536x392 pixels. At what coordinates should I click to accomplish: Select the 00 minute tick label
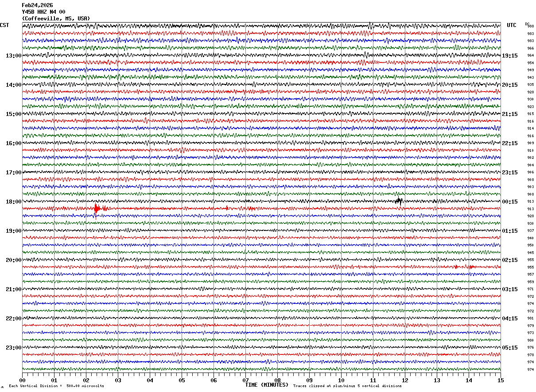(22, 380)
